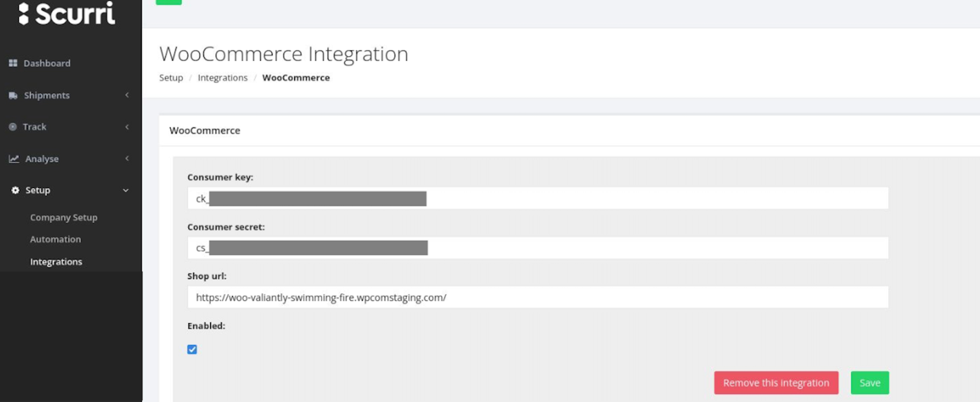Expand the Analyse submenu chevron
980x402 pixels.
pos(127,158)
